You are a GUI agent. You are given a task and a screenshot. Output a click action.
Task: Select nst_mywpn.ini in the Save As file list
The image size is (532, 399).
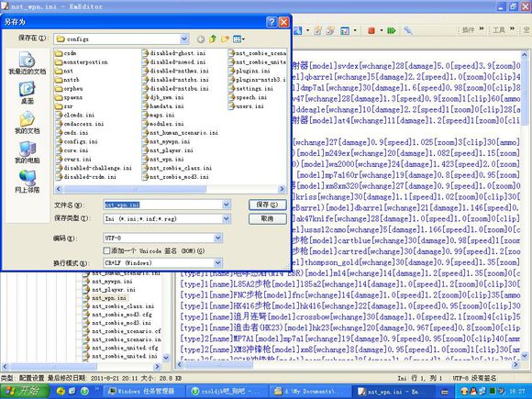click(x=166, y=141)
